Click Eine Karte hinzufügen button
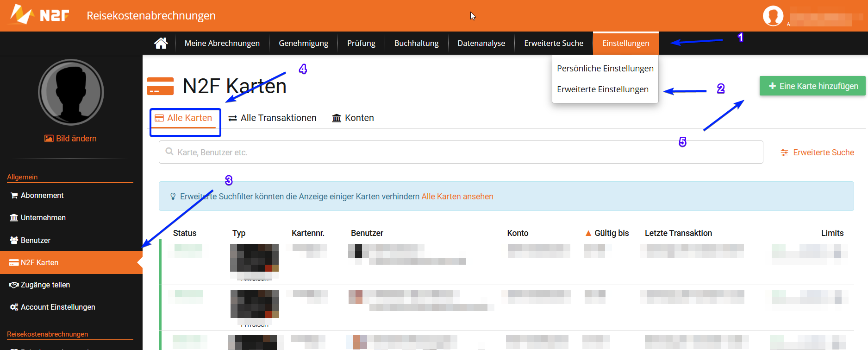 point(812,86)
